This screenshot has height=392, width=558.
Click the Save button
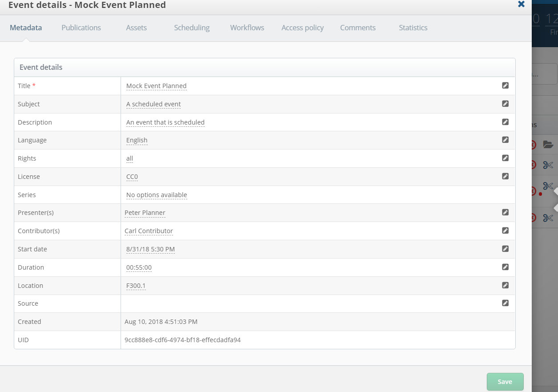point(505,381)
